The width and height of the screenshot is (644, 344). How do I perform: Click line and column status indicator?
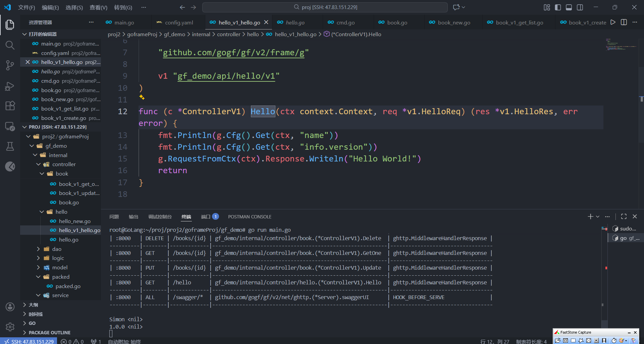494,341
